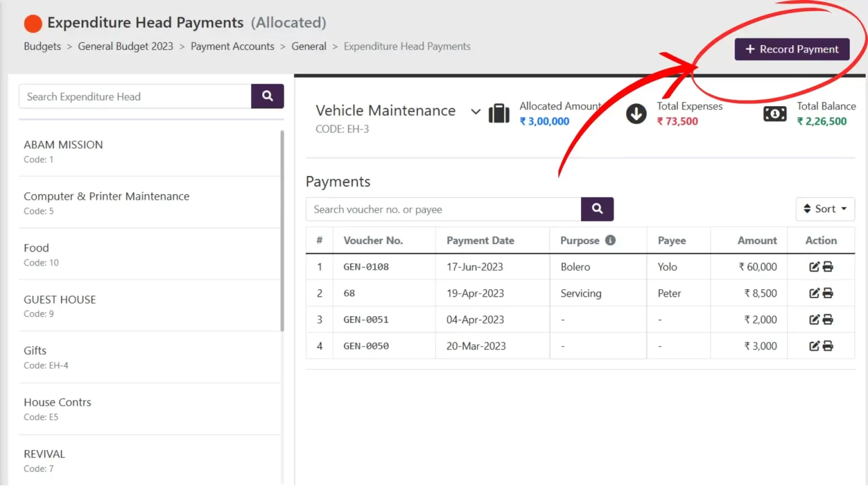Click the Payment Date column header
The image size is (868, 488).
[x=480, y=241]
